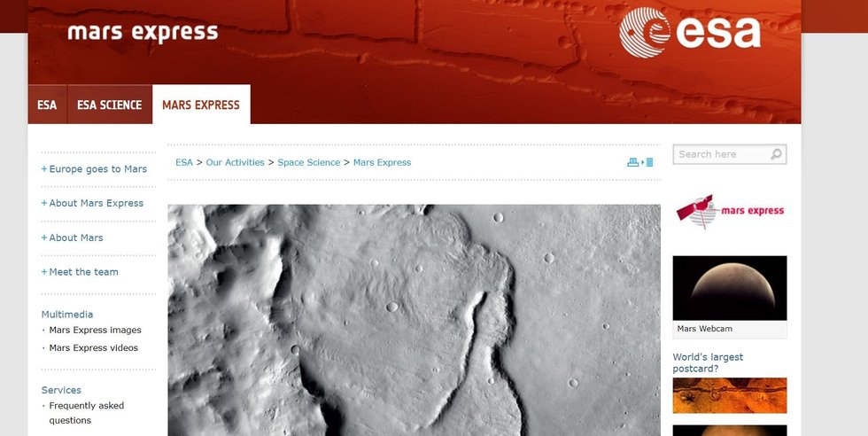This screenshot has height=436, width=868.
Task: Open Our Activities breadcrumb link
Action: point(236,162)
